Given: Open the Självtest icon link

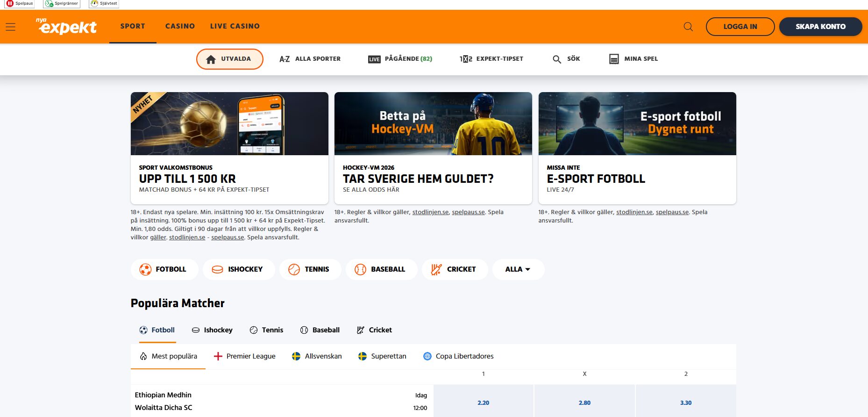Looking at the screenshot, I should (x=104, y=4).
